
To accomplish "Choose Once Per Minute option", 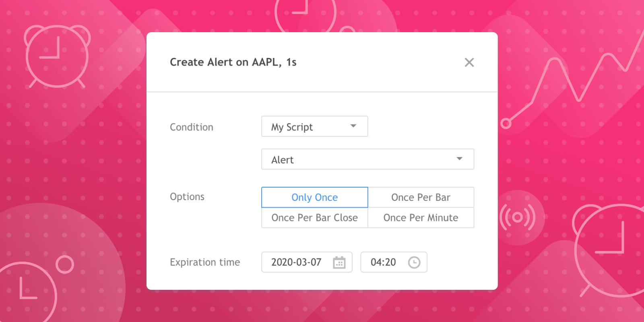I will [x=421, y=218].
